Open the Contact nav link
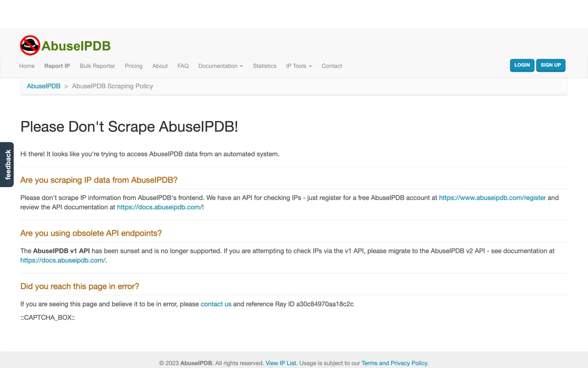 (x=332, y=66)
